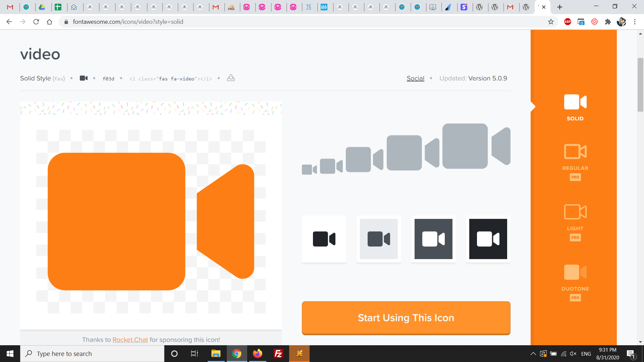The image size is (644, 362).
Task: Open the network tray icon
Action: click(x=563, y=354)
